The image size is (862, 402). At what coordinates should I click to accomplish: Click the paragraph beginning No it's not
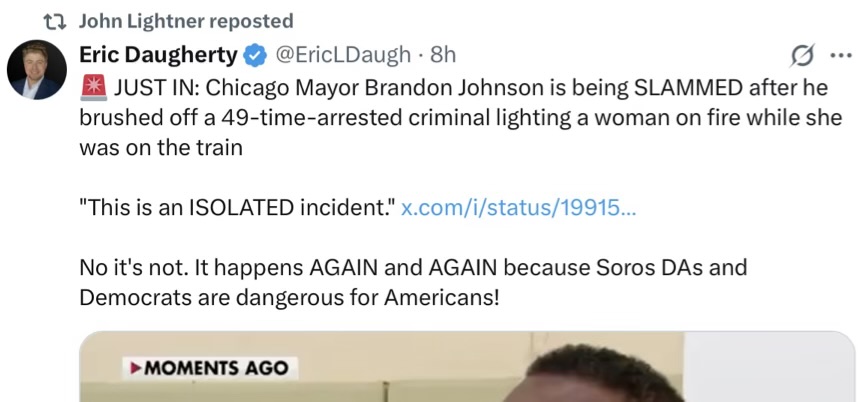click(x=413, y=283)
